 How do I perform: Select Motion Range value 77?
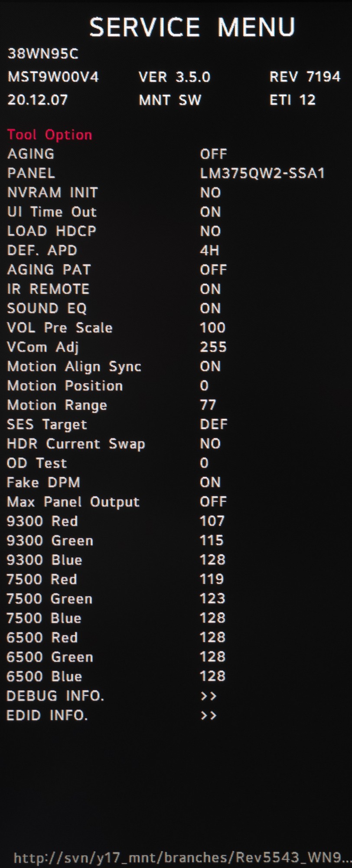click(208, 405)
